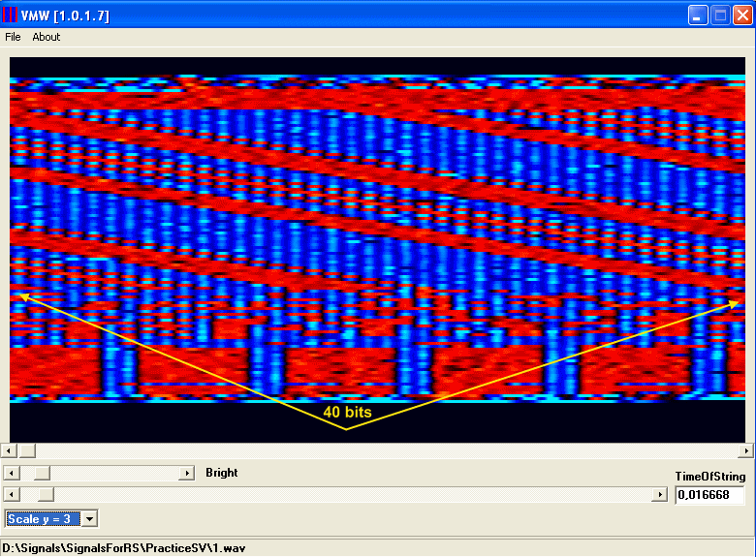Click the VMW application icon in title bar
The image size is (756, 557).
pyautogui.click(x=10, y=15)
